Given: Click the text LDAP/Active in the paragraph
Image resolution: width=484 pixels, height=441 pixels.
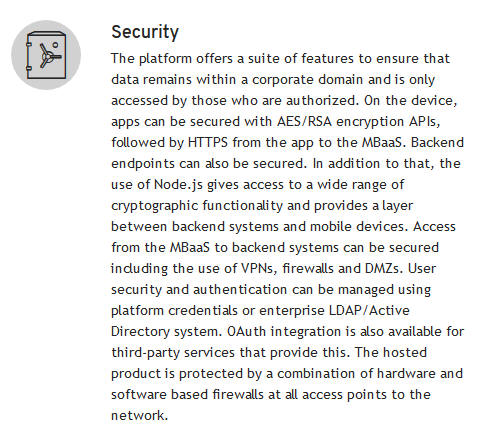Looking at the screenshot, I should pyautogui.click(x=369, y=311).
